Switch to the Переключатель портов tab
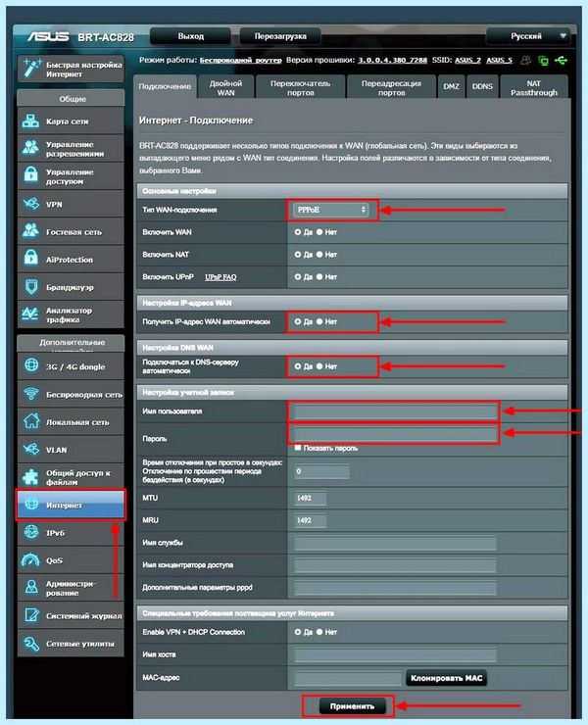This screenshot has width=588, height=725. pos(300,87)
